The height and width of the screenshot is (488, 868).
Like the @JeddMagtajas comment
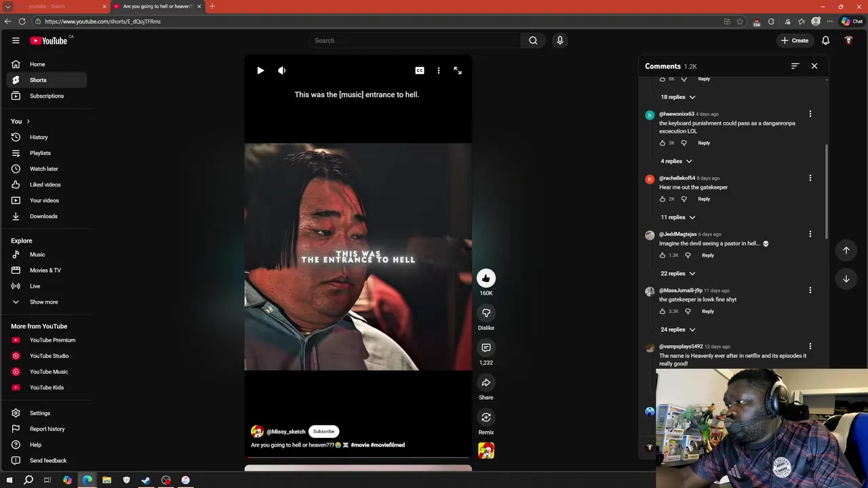[x=663, y=256]
